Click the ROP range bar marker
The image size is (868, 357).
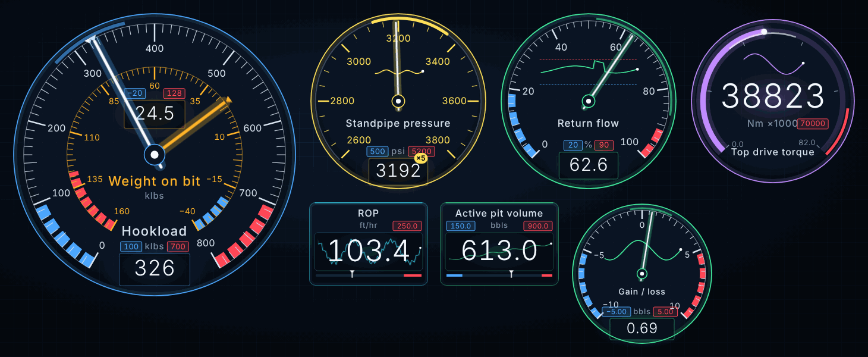click(x=353, y=274)
